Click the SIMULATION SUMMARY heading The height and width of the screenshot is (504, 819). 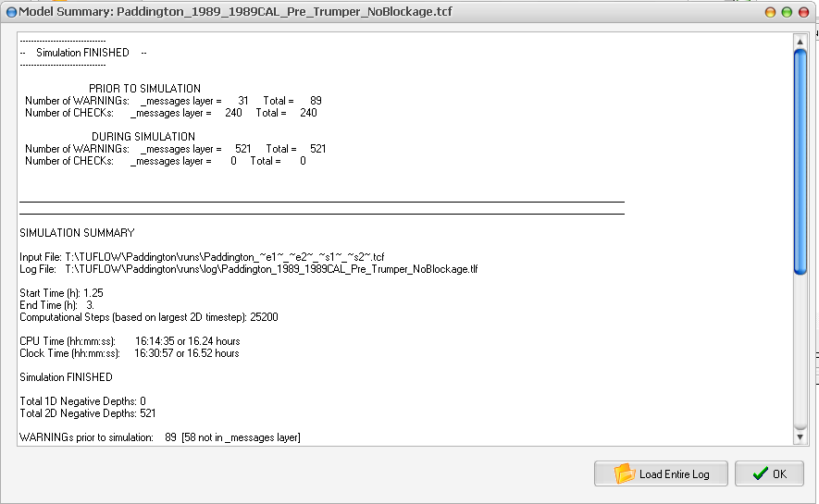77,233
